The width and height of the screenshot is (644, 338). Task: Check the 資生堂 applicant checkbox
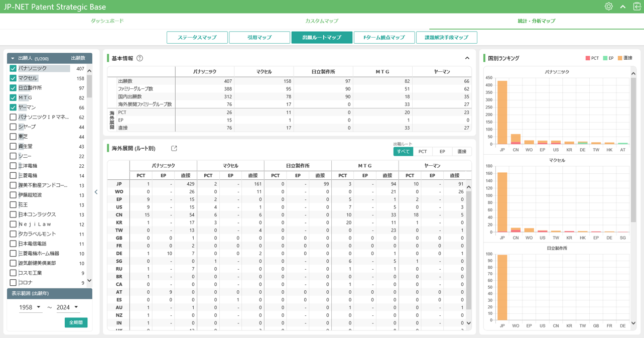pyautogui.click(x=13, y=146)
